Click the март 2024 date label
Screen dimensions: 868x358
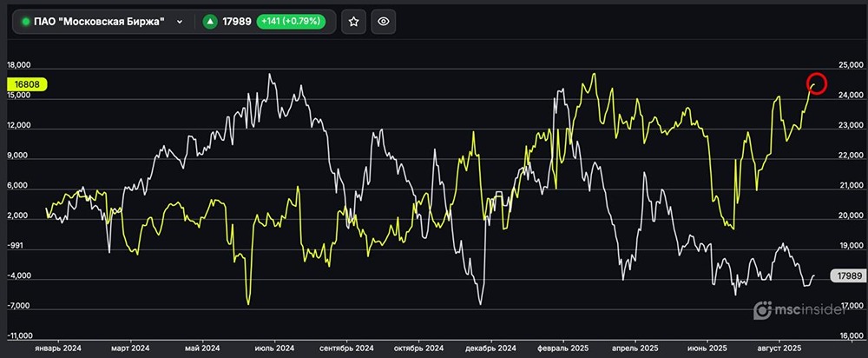pyautogui.click(x=130, y=348)
